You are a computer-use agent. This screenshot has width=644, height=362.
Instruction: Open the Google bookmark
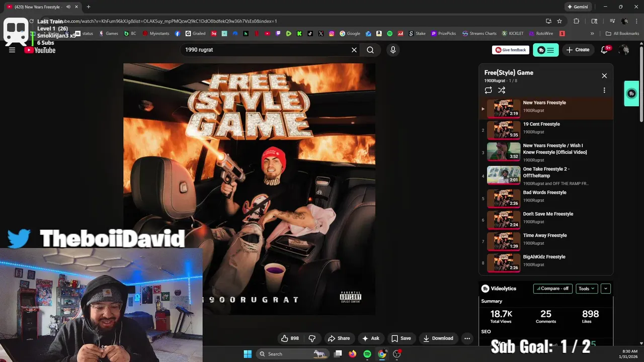tap(350, 34)
